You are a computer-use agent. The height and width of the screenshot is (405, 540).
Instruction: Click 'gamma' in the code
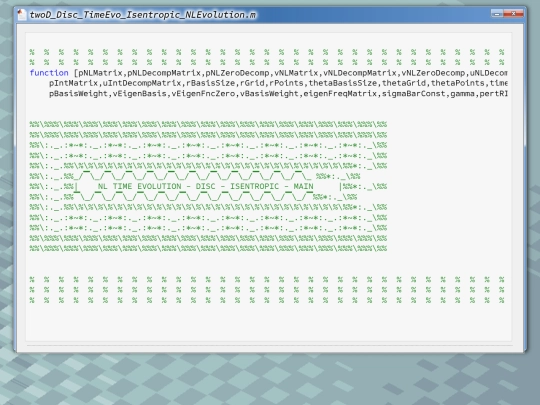462,94
